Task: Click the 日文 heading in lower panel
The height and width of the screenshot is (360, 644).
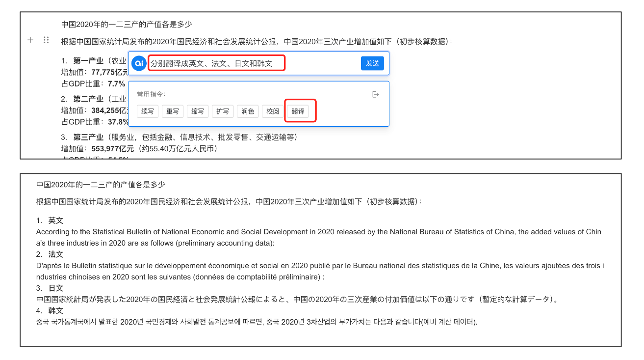Action: click(x=56, y=288)
